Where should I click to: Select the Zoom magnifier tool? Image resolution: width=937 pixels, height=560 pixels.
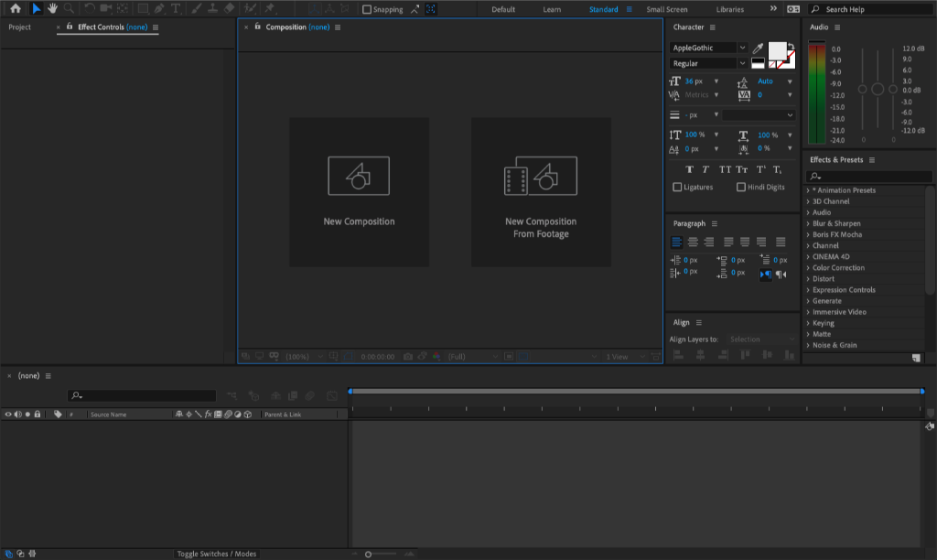70,8
